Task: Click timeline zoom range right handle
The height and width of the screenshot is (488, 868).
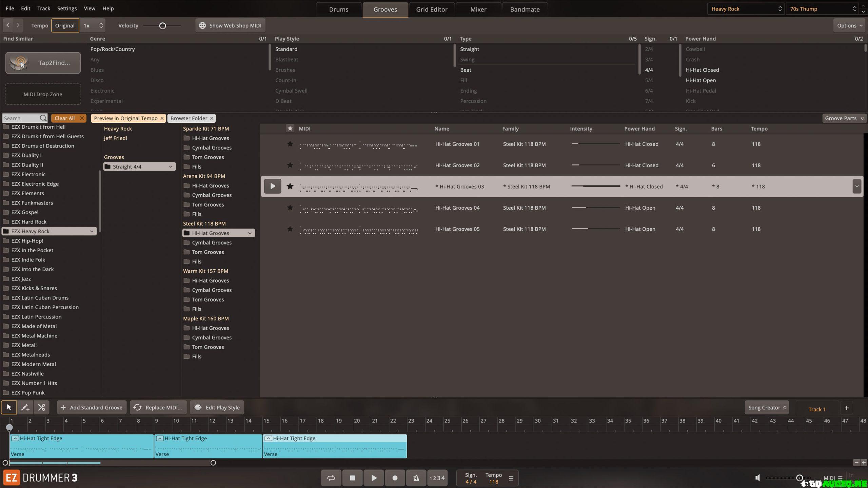Action: point(213,463)
